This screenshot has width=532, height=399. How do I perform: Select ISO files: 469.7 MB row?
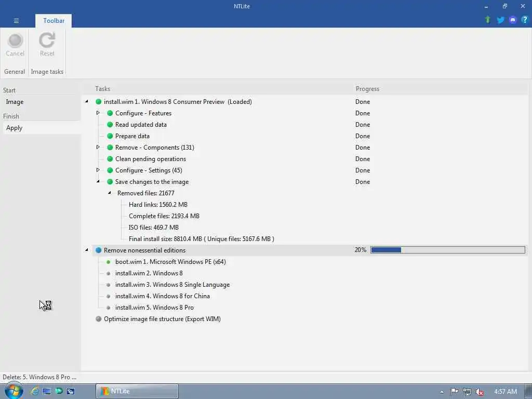(x=153, y=228)
